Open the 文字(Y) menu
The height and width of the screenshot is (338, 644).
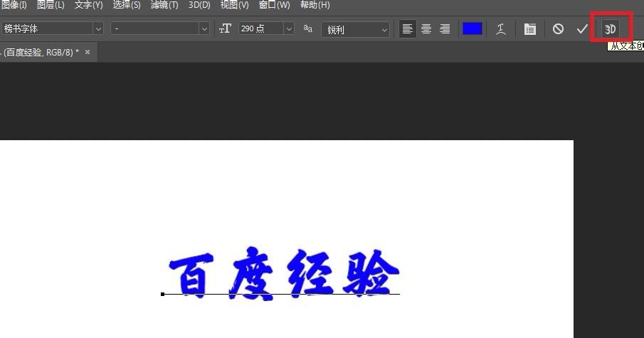[x=88, y=5]
